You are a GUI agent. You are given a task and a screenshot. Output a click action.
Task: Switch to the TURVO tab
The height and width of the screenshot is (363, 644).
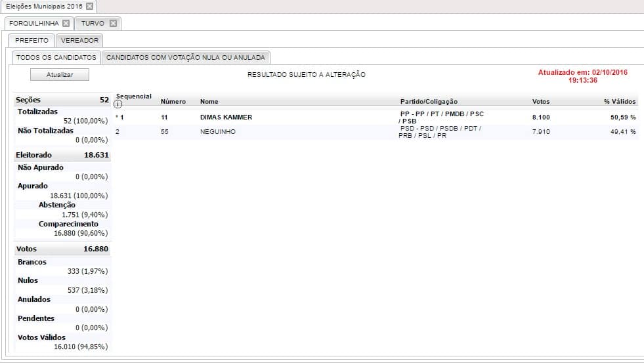93,24
